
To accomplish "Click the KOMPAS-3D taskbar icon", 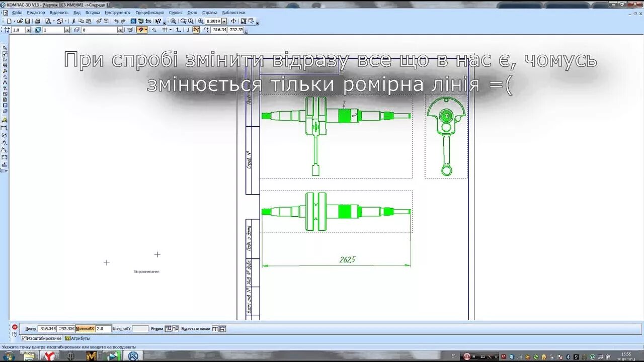I will pos(133,356).
